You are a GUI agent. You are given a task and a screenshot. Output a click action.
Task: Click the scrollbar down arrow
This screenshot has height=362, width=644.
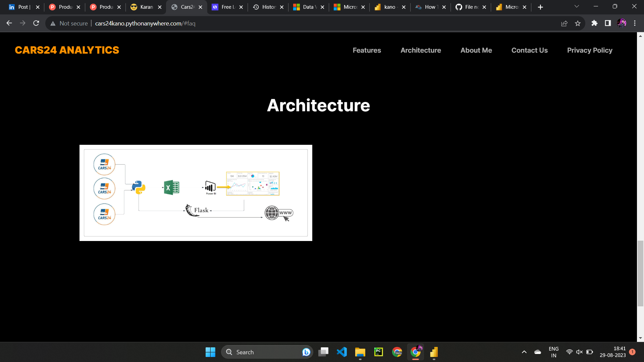tap(640, 338)
